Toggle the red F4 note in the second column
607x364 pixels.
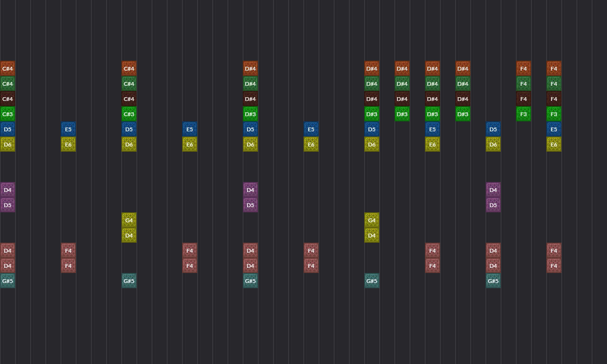tap(68, 250)
